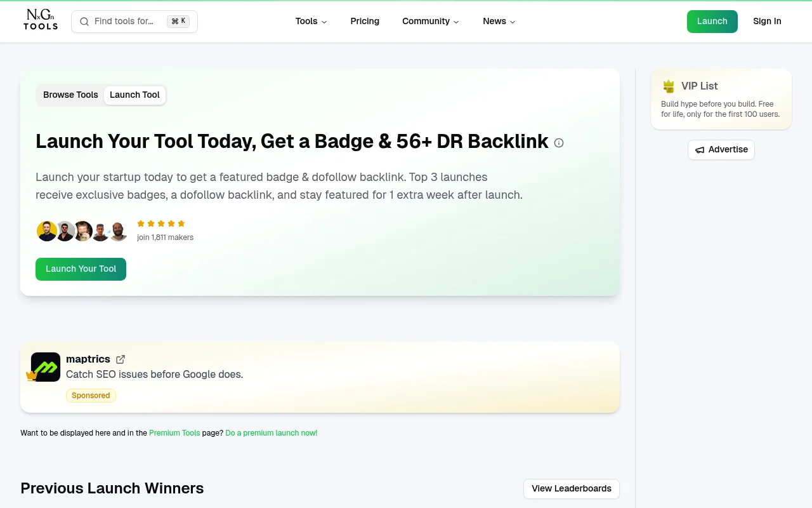The width and height of the screenshot is (812, 508).
Task: Click the maptrics logo thumbnail
Action: [45, 367]
